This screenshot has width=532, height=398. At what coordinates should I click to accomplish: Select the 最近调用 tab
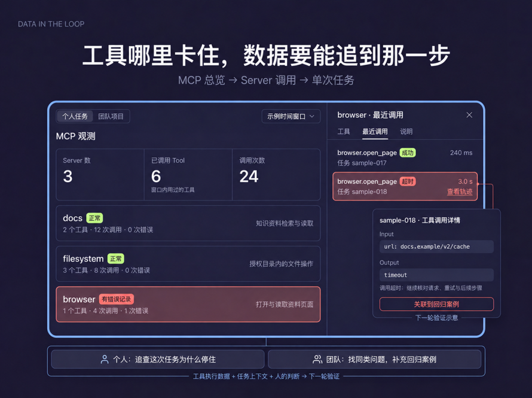tap(375, 132)
